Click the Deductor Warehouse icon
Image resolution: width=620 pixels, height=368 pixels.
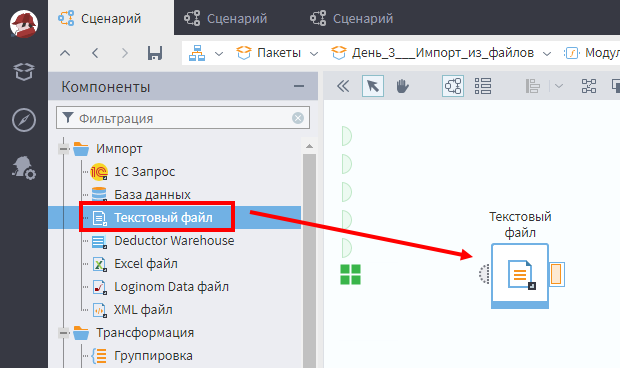click(99, 242)
